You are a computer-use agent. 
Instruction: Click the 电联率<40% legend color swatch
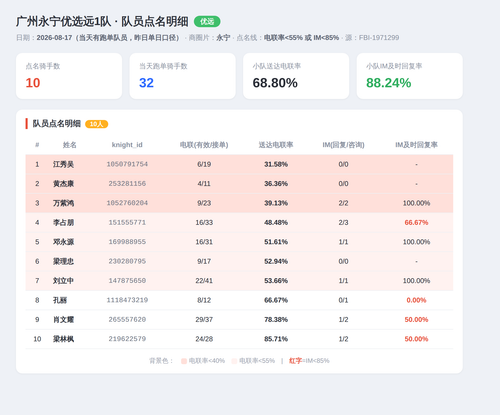[x=184, y=361]
